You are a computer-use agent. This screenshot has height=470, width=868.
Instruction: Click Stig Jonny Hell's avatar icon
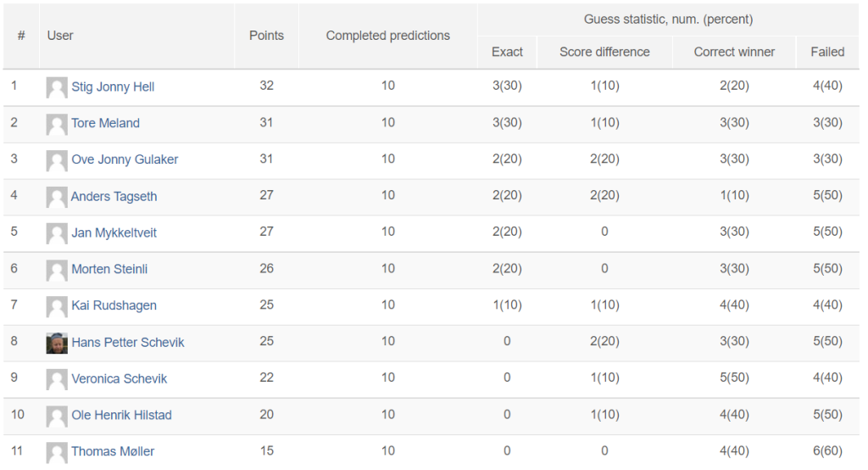(x=57, y=87)
